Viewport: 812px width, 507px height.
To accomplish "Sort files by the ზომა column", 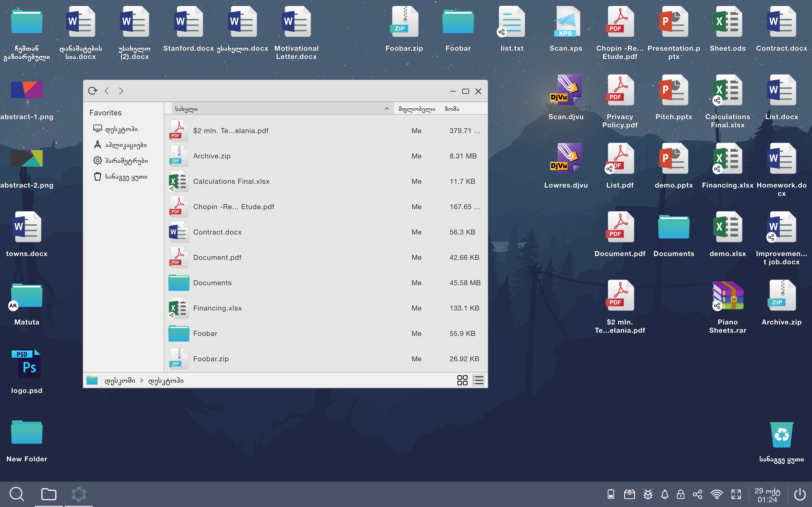I will point(452,109).
